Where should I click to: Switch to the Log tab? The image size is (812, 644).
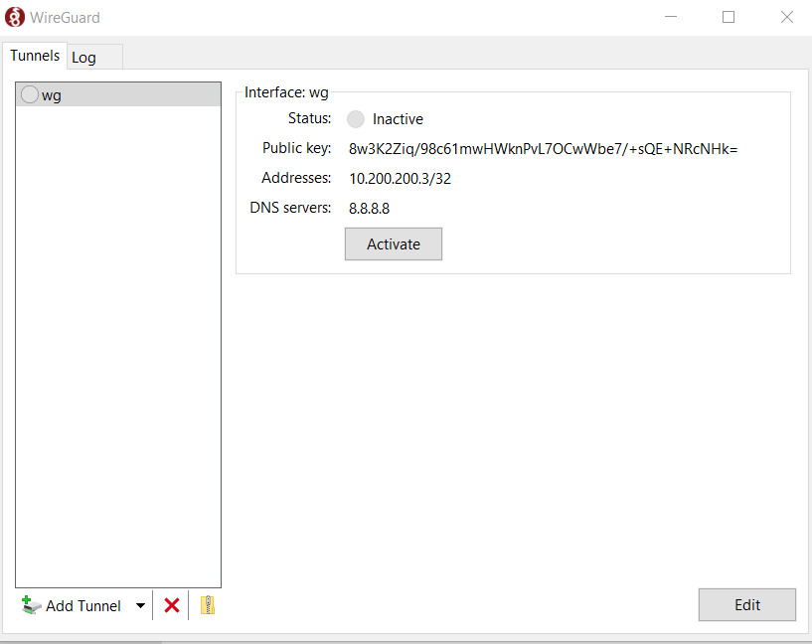pos(83,57)
